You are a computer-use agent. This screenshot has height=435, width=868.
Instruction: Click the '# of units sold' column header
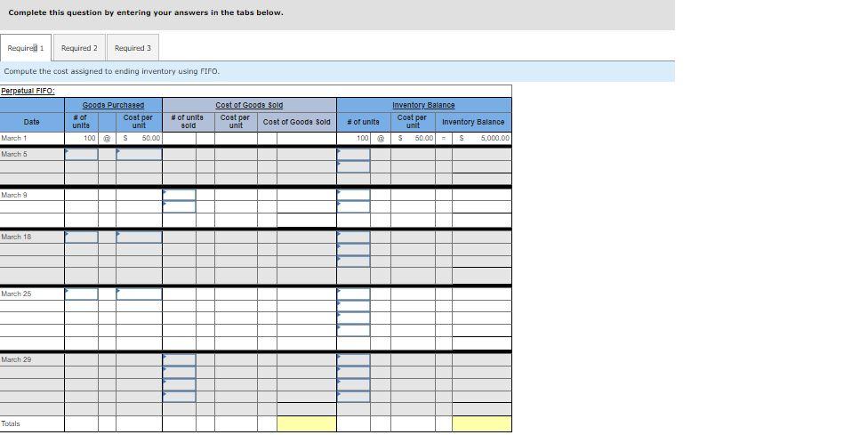(187, 122)
